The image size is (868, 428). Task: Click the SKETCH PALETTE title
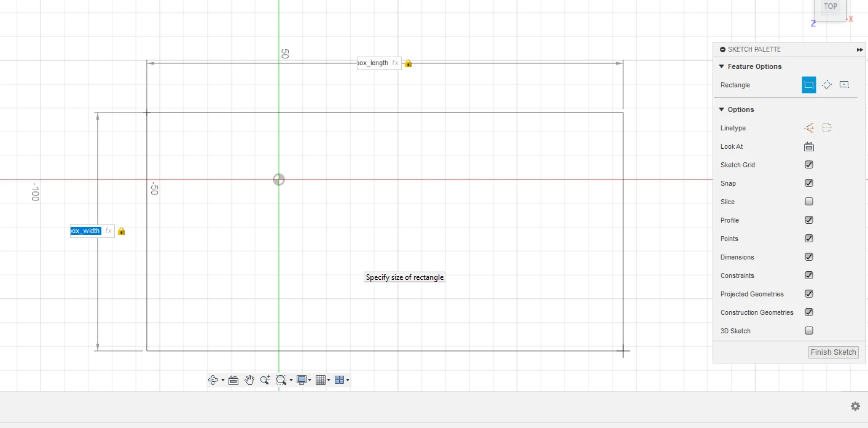[754, 49]
